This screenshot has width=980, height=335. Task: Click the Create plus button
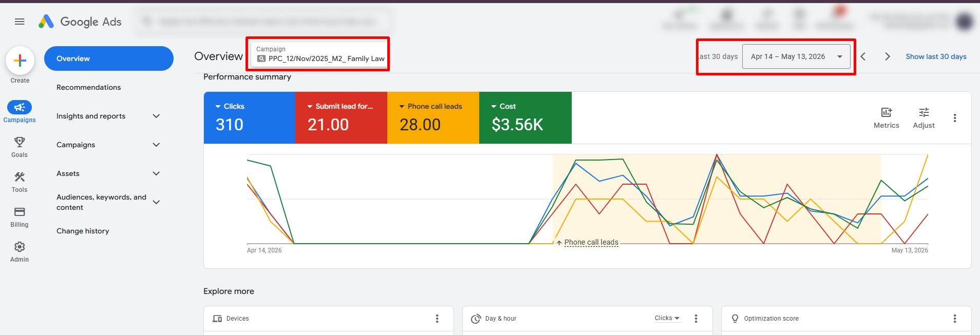(20, 61)
